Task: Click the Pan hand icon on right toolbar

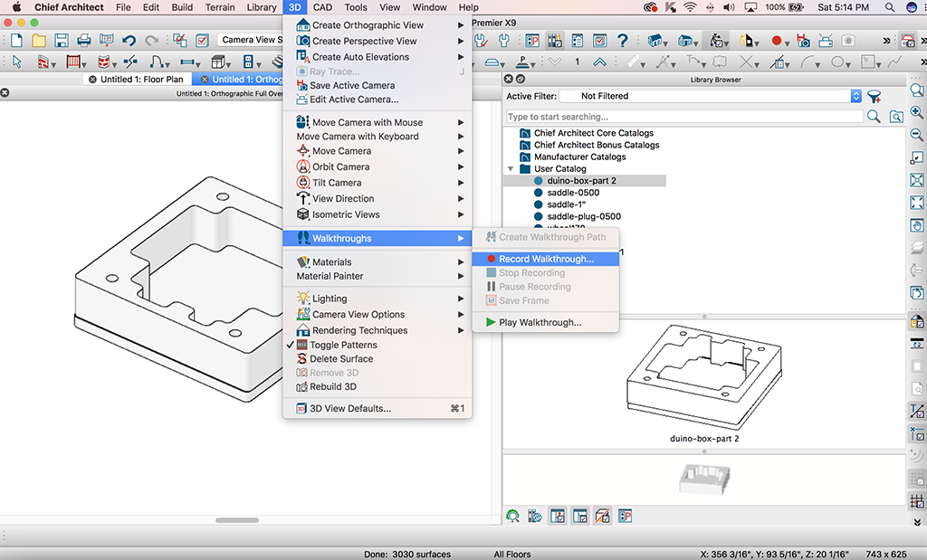Action: (x=917, y=225)
